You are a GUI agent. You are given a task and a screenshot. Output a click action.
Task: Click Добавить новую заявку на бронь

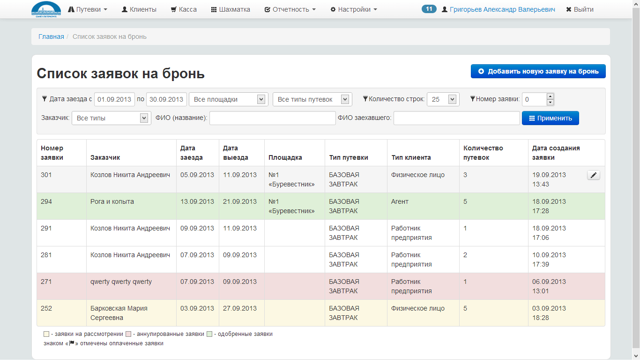click(x=538, y=71)
